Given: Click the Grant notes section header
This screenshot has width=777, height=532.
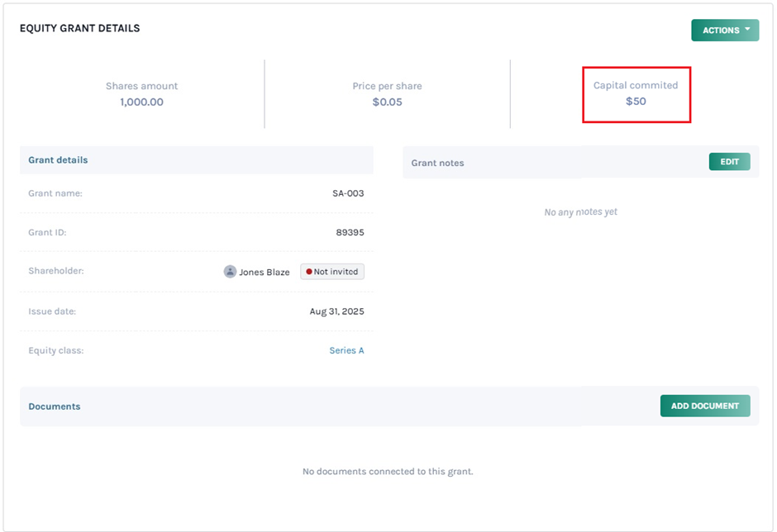Looking at the screenshot, I should coord(438,163).
